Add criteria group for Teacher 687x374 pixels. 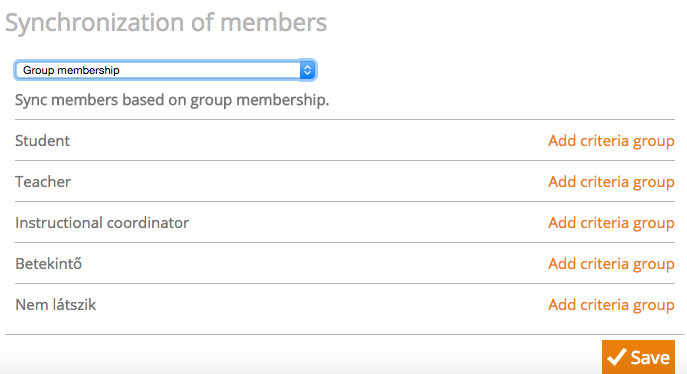point(611,182)
